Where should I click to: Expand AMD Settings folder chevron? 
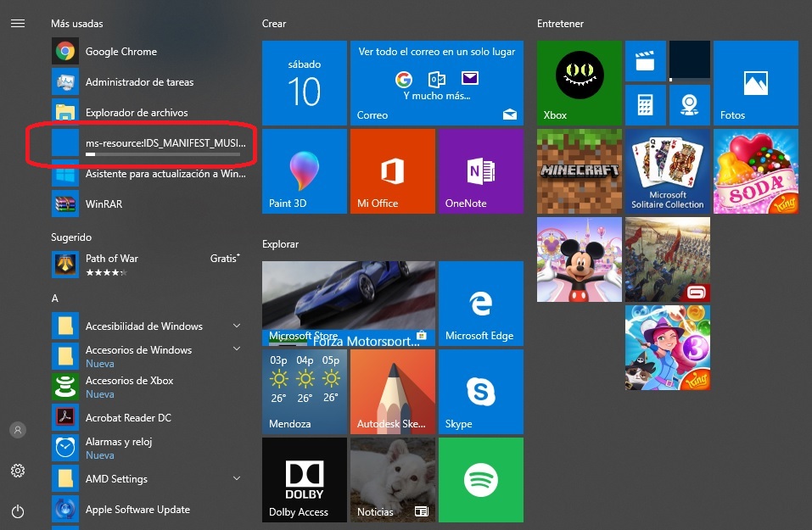click(237, 478)
